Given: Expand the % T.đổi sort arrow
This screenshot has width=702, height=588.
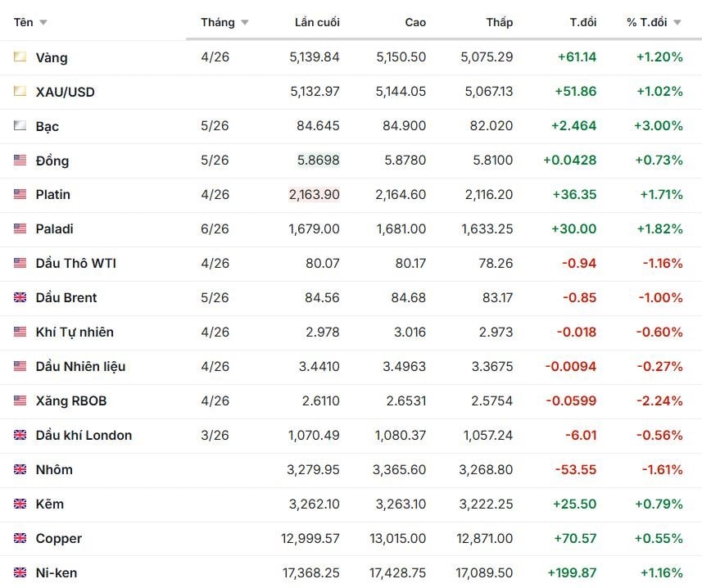Looking at the screenshot, I should (x=677, y=23).
